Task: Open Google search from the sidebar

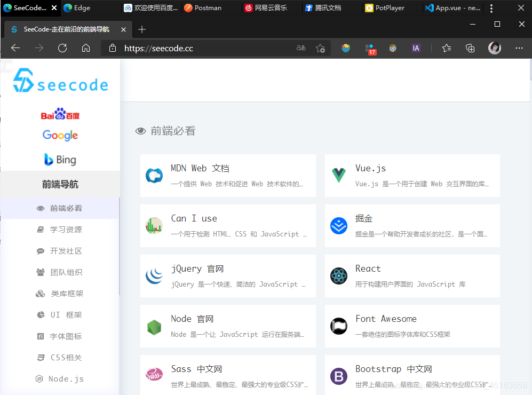Action: [x=60, y=135]
